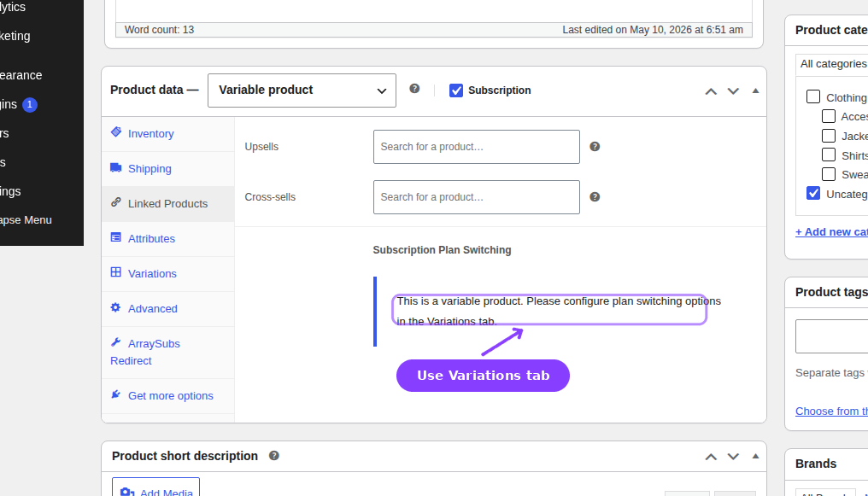Image resolution: width=868 pixels, height=496 pixels.
Task: Click the Add new category link
Action: click(831, 231)
